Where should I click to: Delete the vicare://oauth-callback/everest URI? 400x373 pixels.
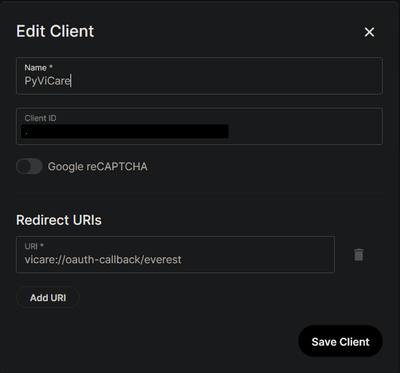pyautogui.click(x=359, y=255)
